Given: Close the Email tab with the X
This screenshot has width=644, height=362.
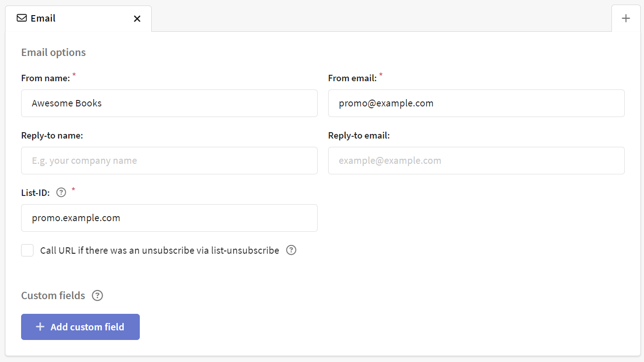Looking at the screenshot, I should (137, 19).
